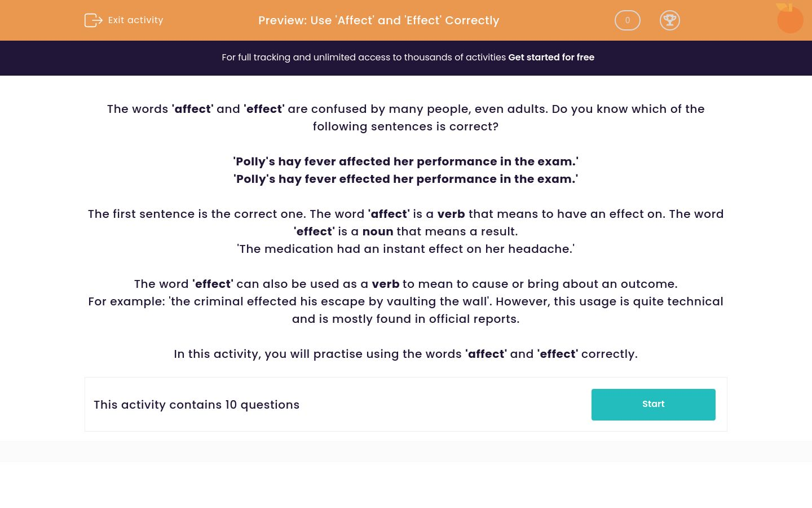Expand the questions summary panel
Screen dimensions: 812x508
coord(406,404)
